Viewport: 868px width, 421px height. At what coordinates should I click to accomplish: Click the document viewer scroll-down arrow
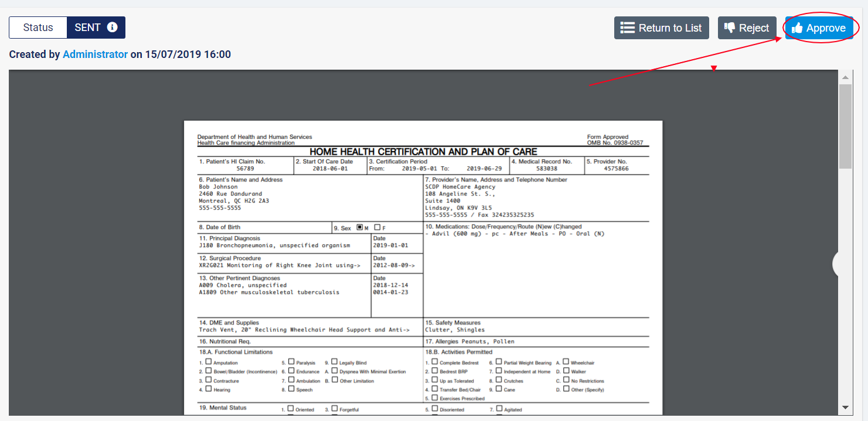845,407
